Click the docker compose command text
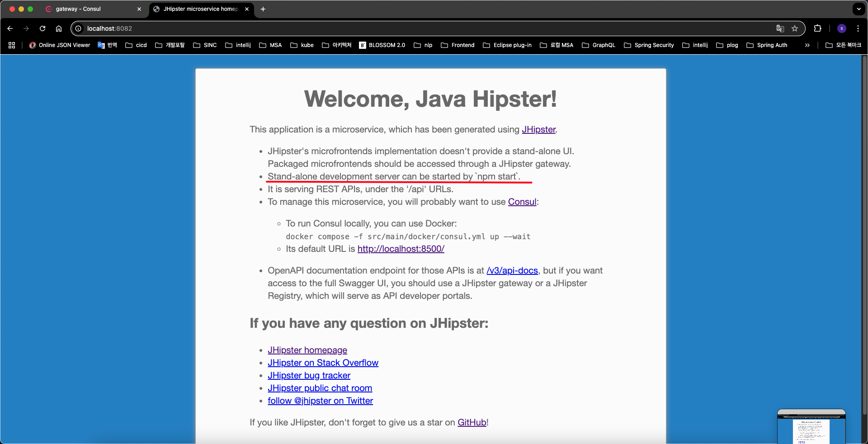 (408, 236)
